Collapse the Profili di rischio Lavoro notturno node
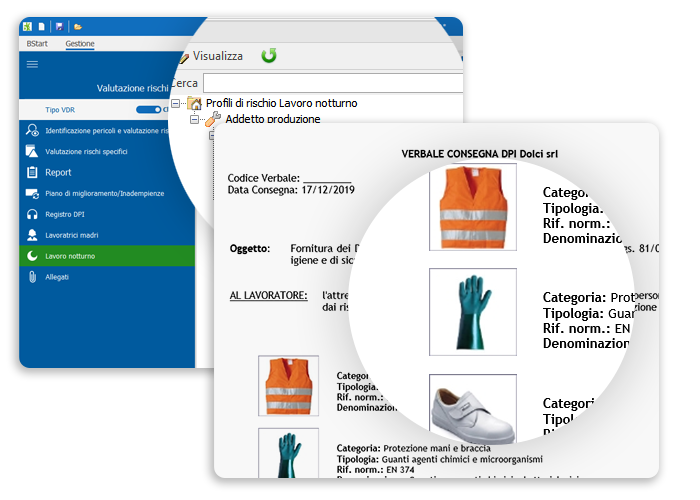 [x=176, y=103]
